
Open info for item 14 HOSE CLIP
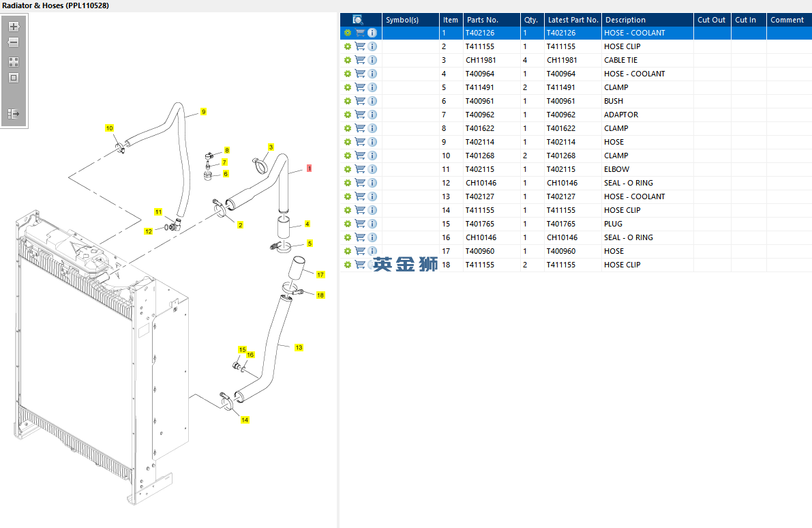(372, 210)
